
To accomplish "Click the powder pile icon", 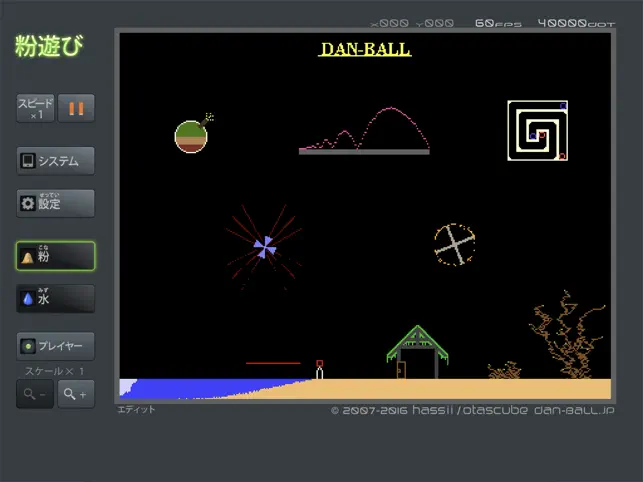I will (x=27, y=258).
